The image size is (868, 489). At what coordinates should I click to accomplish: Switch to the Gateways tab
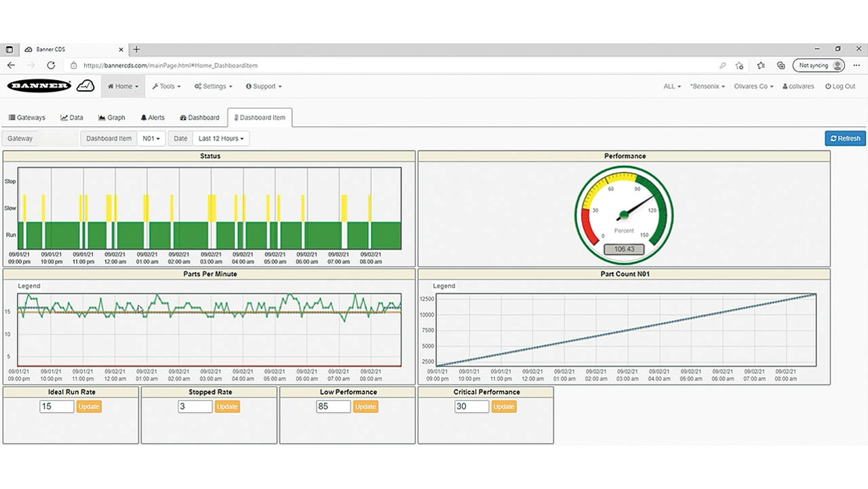(x=27, y=118)
